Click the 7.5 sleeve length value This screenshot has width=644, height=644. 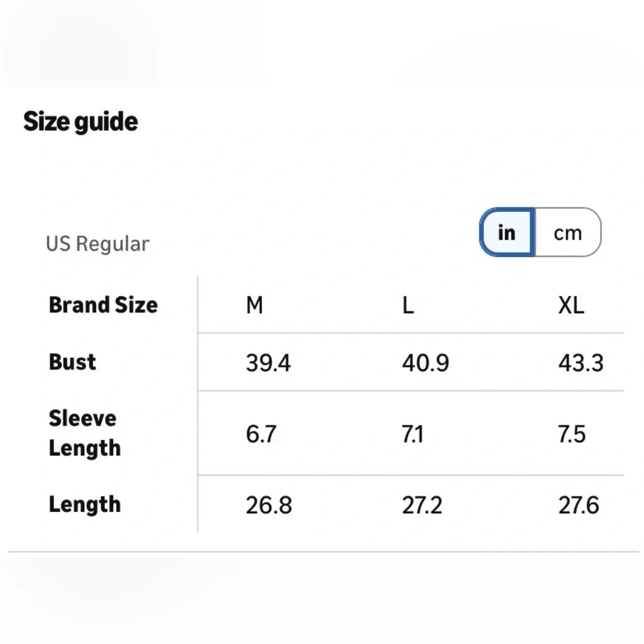tap(572, 434)
